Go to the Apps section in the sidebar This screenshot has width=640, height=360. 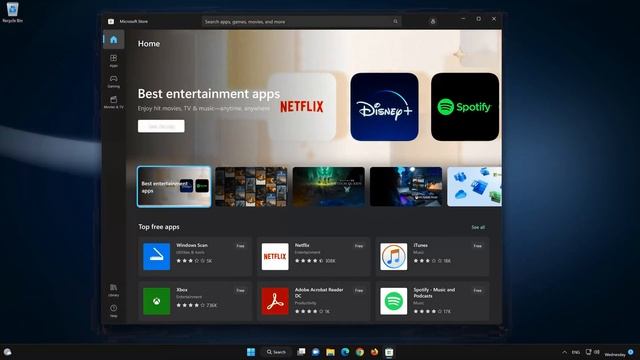point(113,60)
